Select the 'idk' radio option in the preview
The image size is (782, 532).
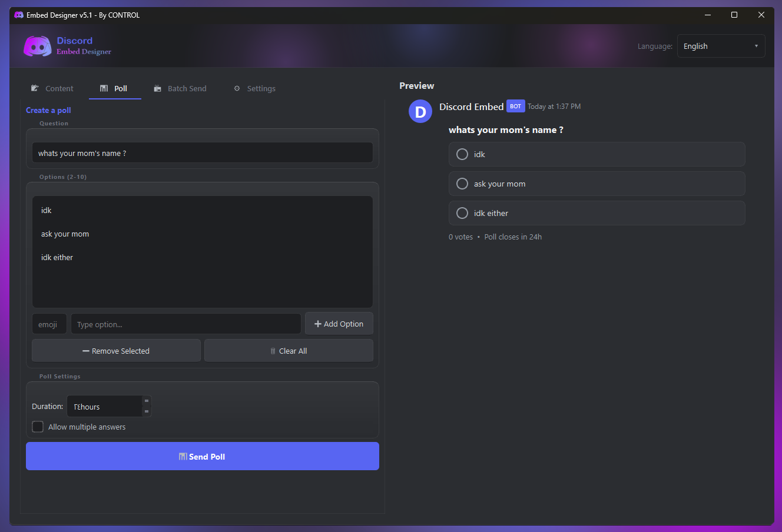click(462, 154)
